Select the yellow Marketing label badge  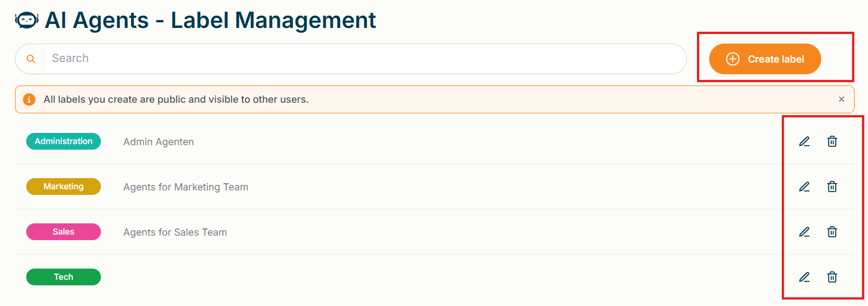[x=64, y=187]
